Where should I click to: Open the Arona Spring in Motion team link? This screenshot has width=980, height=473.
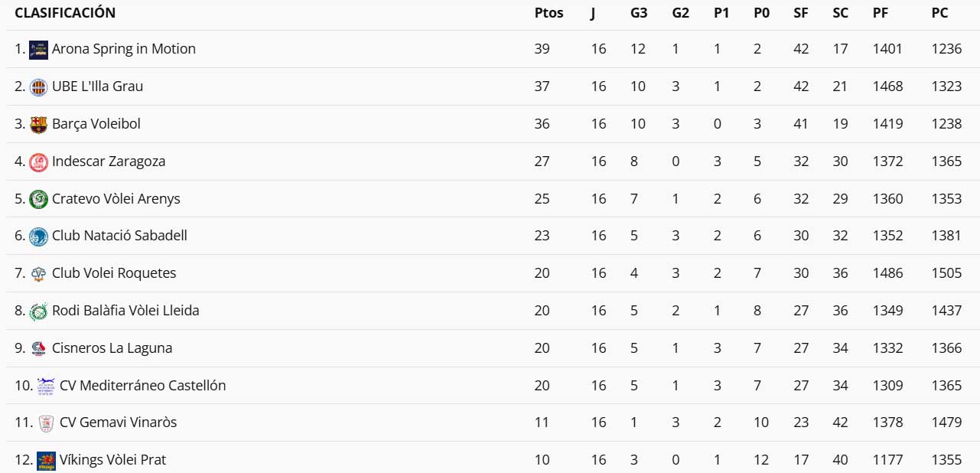pos(123,49)
